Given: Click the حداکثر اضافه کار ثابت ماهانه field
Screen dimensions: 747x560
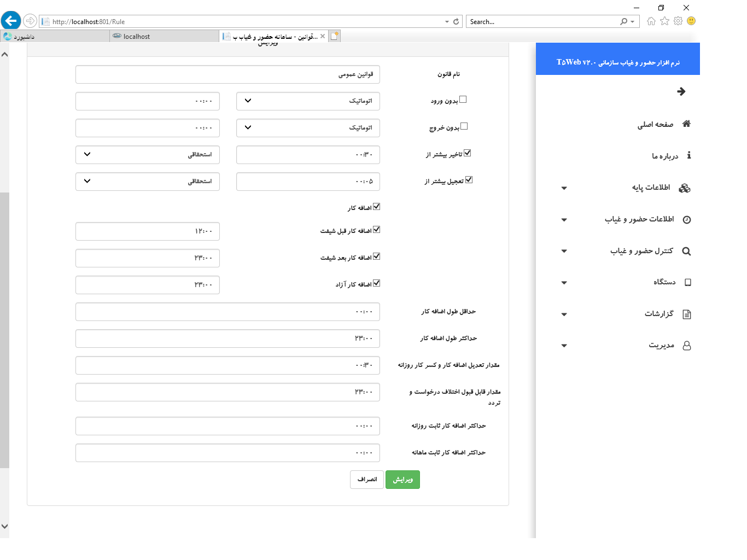Looking at the screenshot, I should tap(227, 453).
